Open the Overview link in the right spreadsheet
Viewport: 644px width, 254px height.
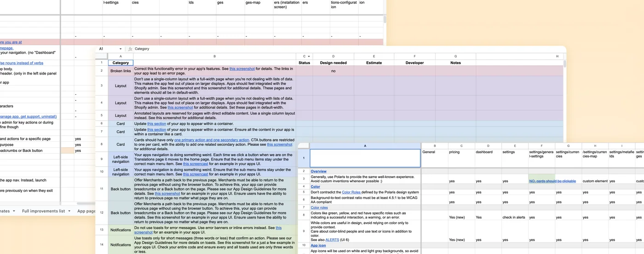pyautogui.click(x=318, y=171)
